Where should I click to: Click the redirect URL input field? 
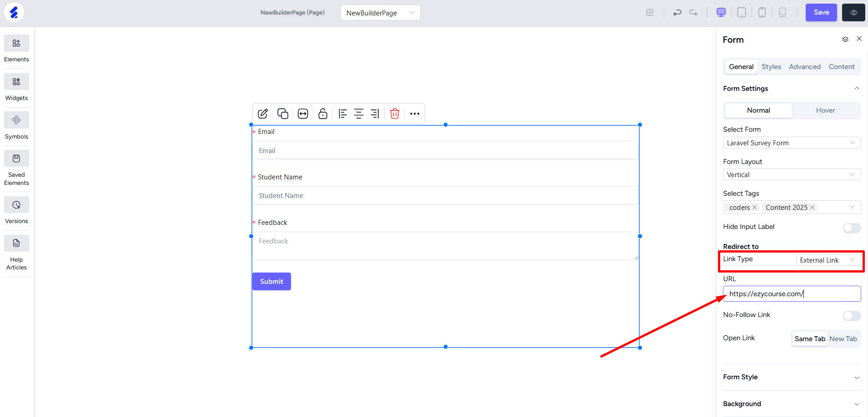[x=792, y=294]
